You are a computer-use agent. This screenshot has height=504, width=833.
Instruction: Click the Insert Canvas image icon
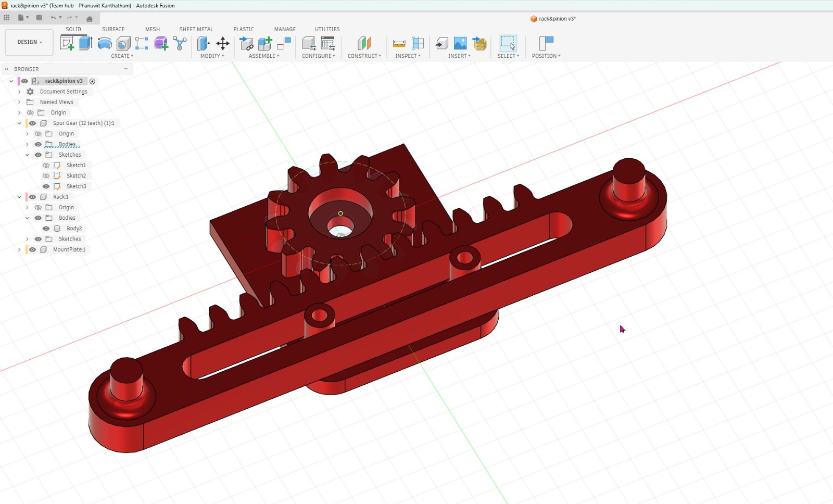click(460, 43)
